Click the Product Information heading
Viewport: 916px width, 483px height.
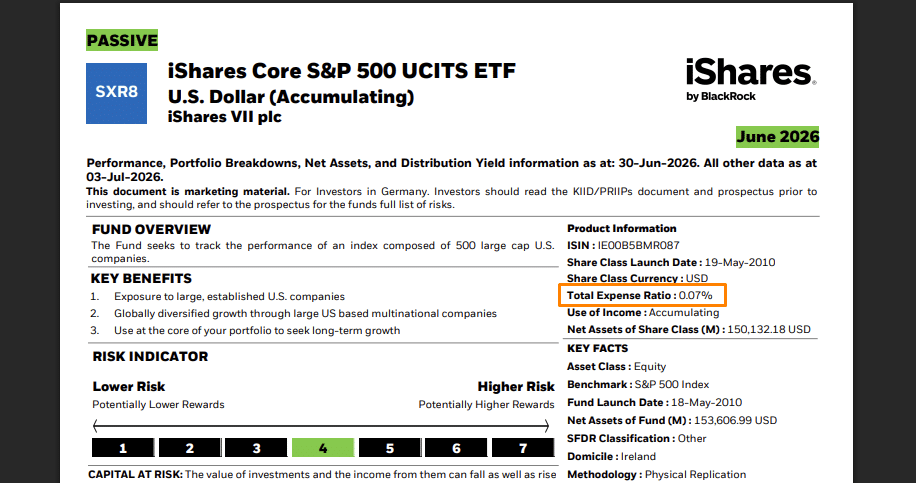tap(622, 228)
